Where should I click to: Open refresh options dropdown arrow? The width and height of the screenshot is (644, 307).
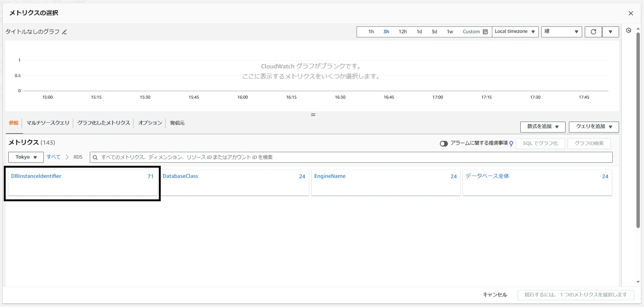[x=610, y=32]
